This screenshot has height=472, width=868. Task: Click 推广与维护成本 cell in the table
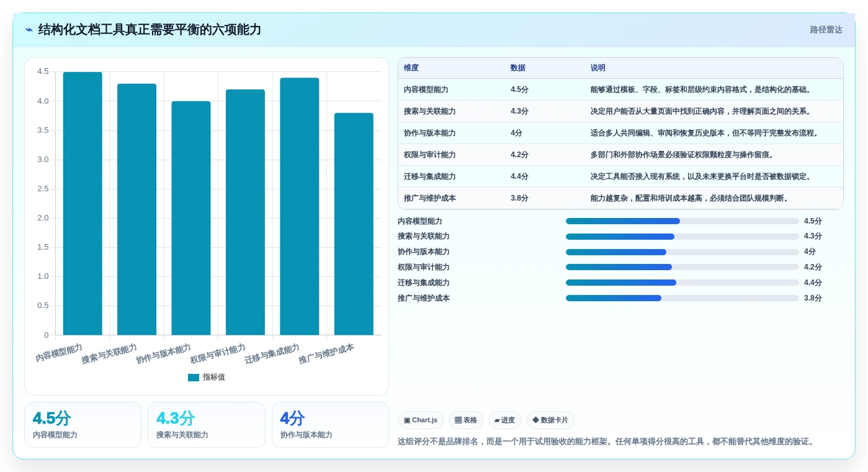pyautogui.click(x=430, y=198)
